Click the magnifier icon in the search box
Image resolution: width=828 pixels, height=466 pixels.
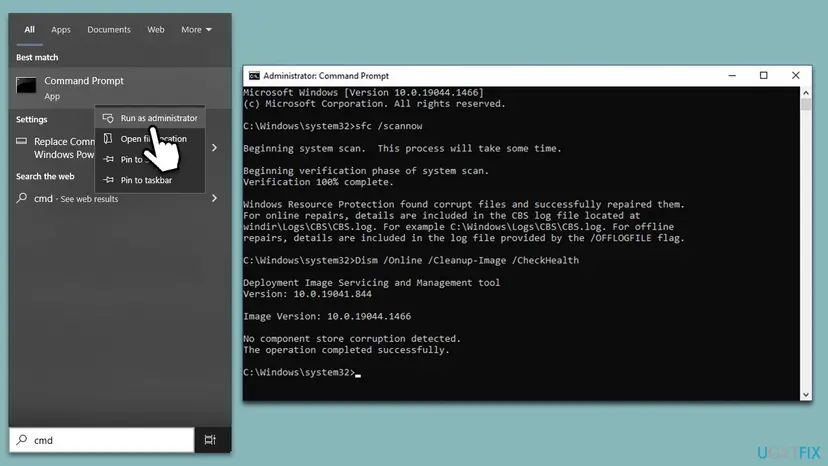click(22, 440)
